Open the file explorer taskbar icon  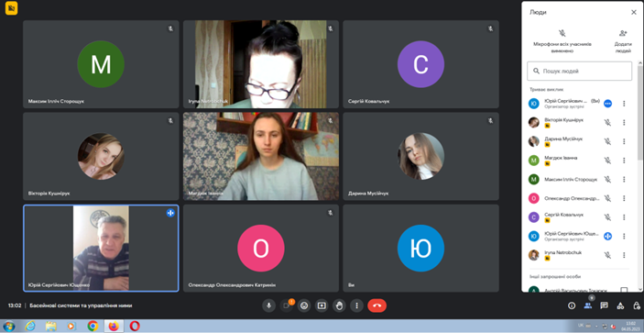click(x=51, y=327)
